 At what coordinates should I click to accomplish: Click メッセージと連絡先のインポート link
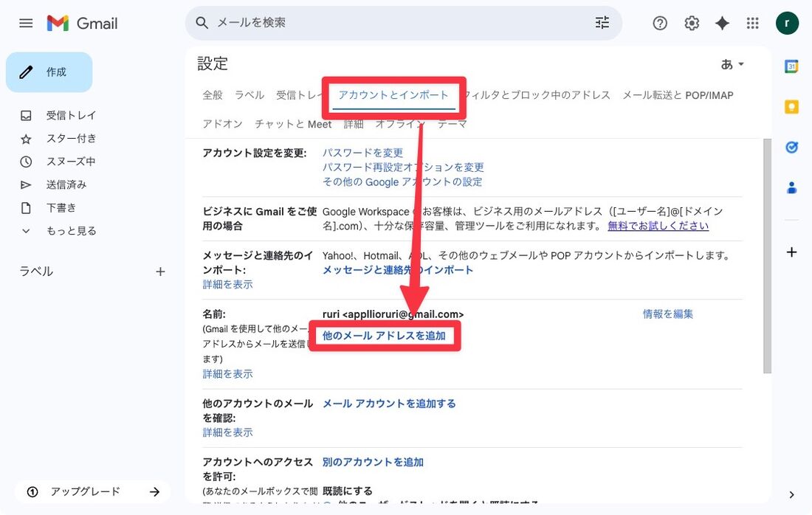coord(397,269)
